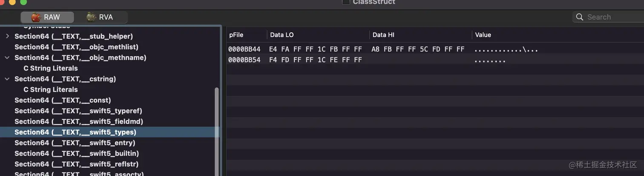Expand the __TEXT,__stub_helper section
The image size is (644, 176).
click(7, 36)
